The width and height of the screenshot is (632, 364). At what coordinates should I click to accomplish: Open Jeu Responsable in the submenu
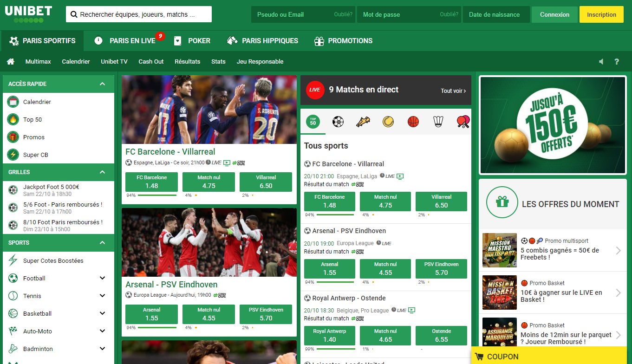point(260,61)
